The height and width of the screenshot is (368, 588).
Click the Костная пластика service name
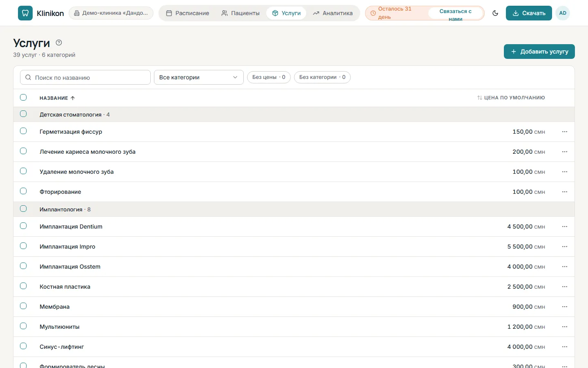[65, 287]
